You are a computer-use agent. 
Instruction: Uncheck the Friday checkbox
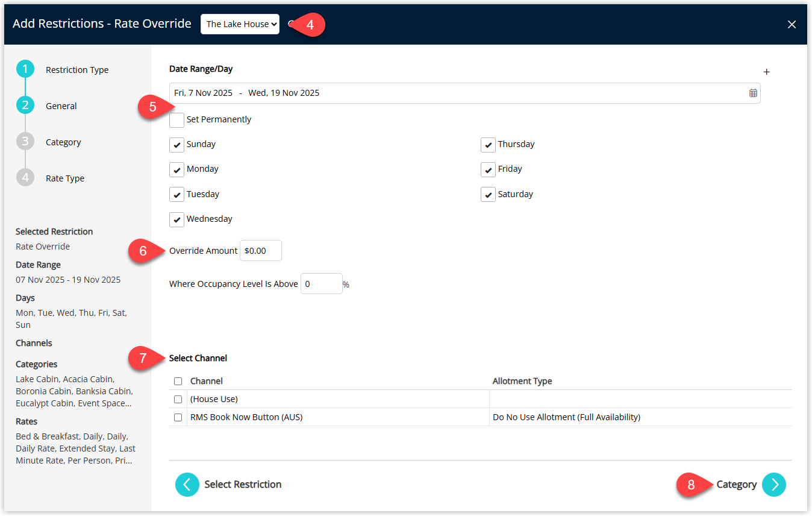(488, 169)
